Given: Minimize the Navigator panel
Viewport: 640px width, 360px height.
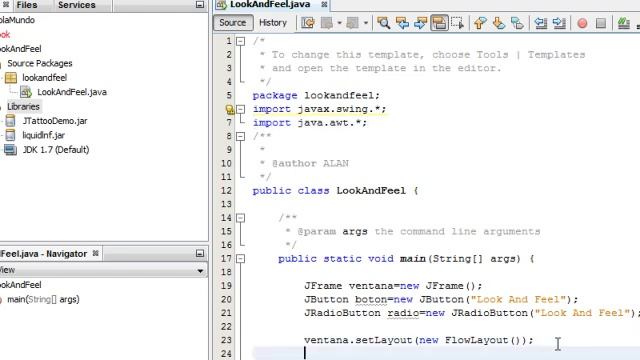Looking at the screenshot, I should [x=200, y=253].
